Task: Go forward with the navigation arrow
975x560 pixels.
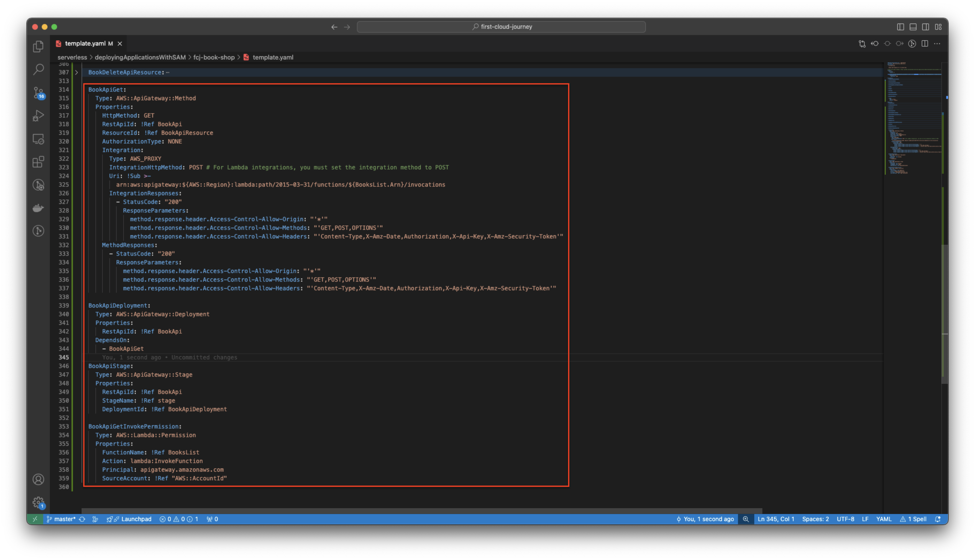Action: [x=347, y=27]
